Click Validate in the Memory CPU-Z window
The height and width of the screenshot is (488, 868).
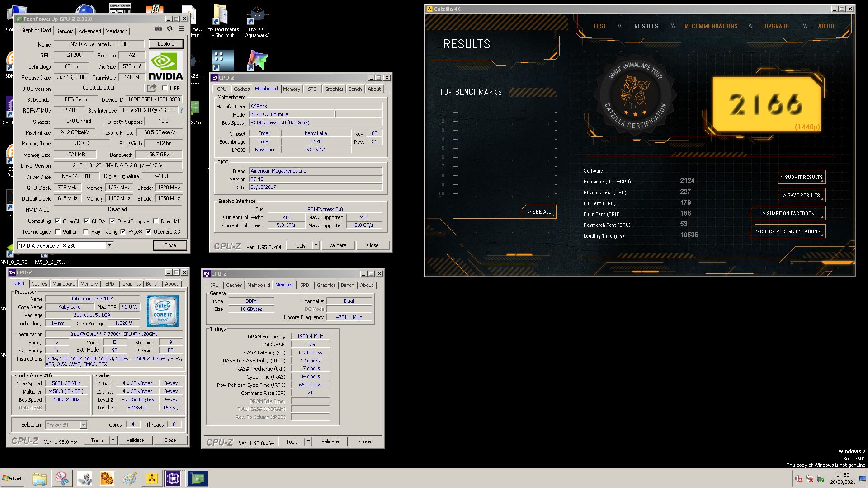click(330, 441)
